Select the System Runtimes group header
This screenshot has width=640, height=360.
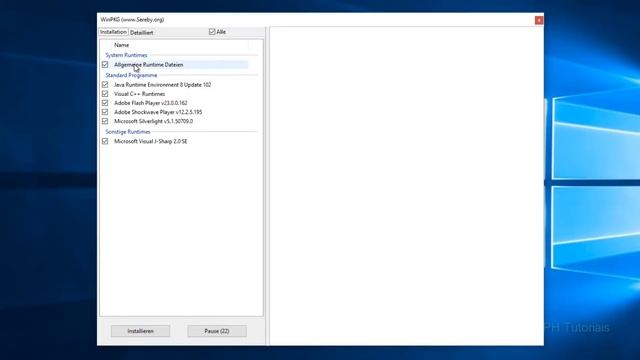[126, 55]
